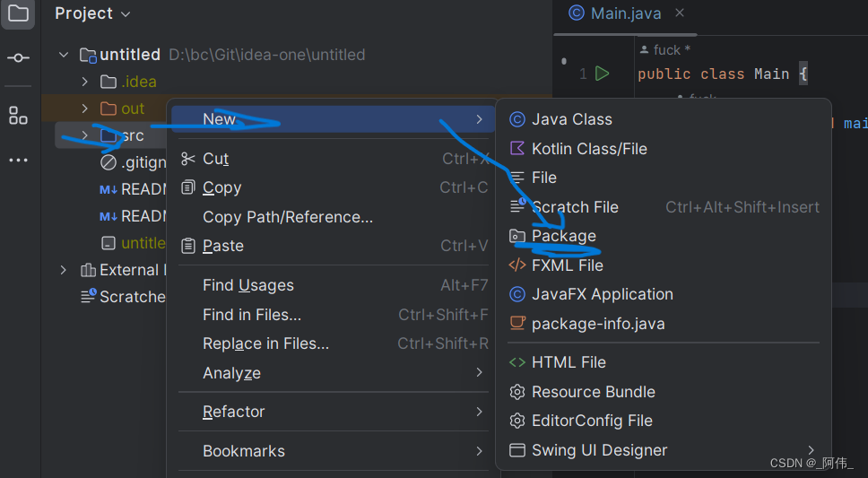Image resolution: width=868 pixels, height=478 pixels.
Task: Select New in the context menu
Action: point(332,119)
